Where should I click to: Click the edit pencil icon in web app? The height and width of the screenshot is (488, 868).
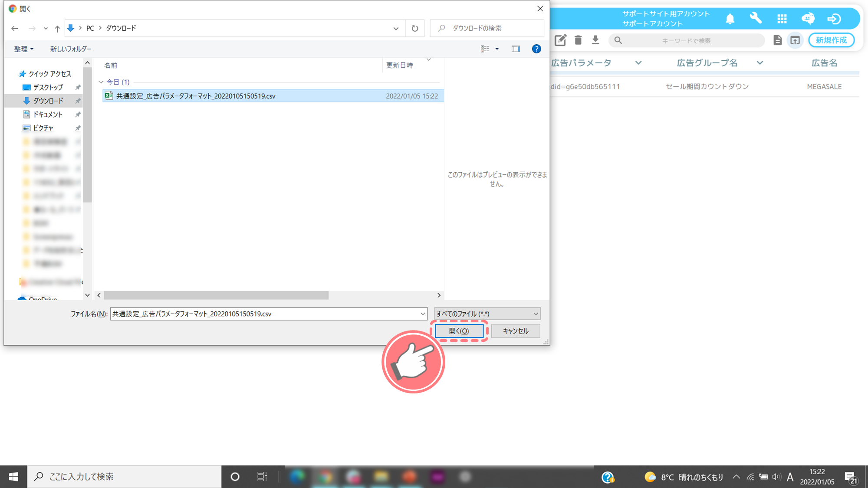click(560, 40)
